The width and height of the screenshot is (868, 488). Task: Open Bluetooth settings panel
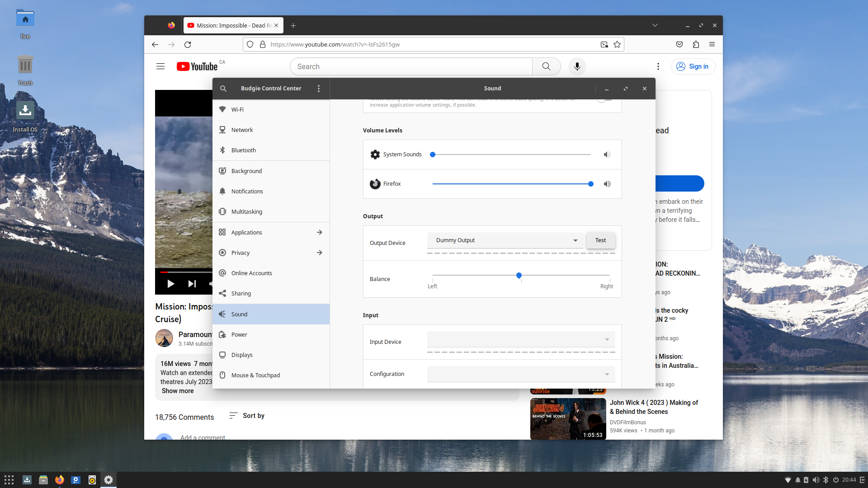click(x=271, y=150)
